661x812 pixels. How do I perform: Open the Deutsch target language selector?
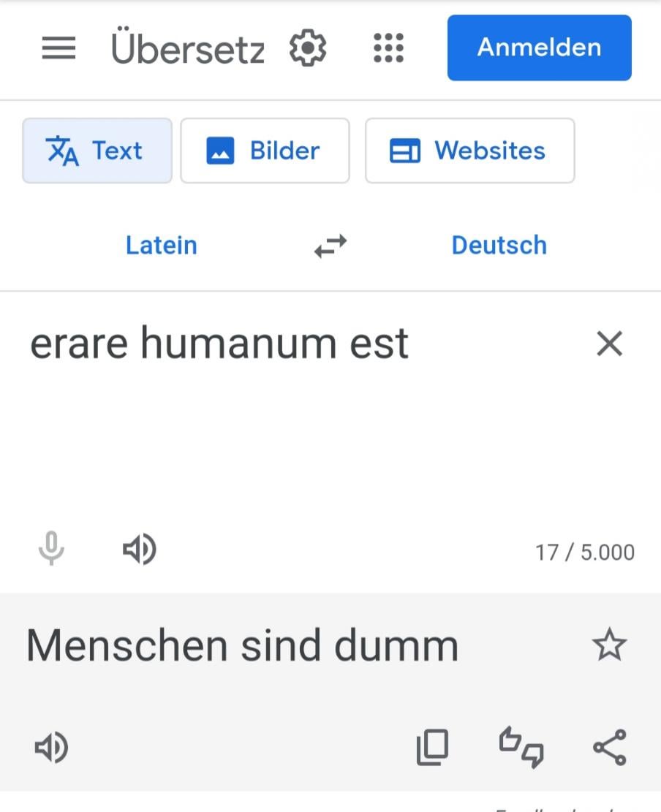(x=499, y=246)
